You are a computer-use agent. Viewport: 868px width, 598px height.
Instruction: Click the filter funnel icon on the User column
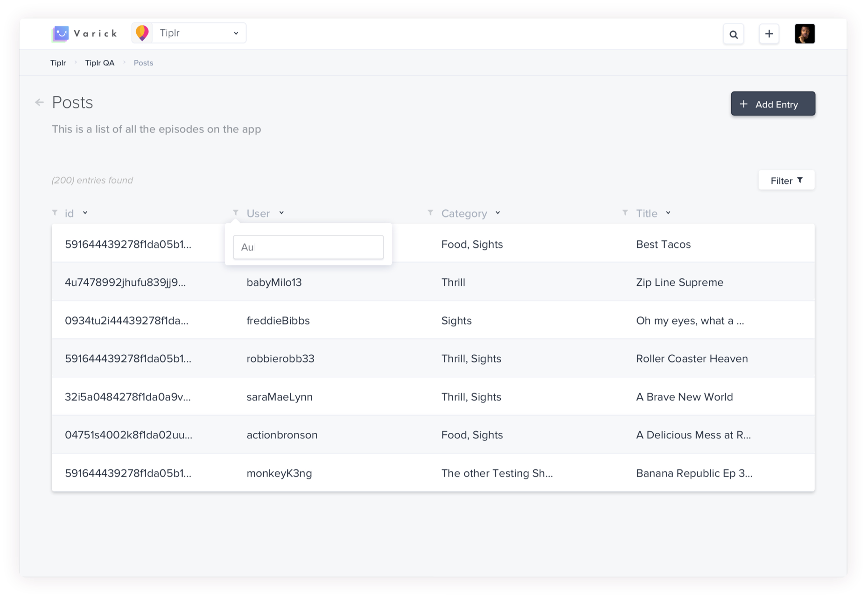(x=236, y=212)
